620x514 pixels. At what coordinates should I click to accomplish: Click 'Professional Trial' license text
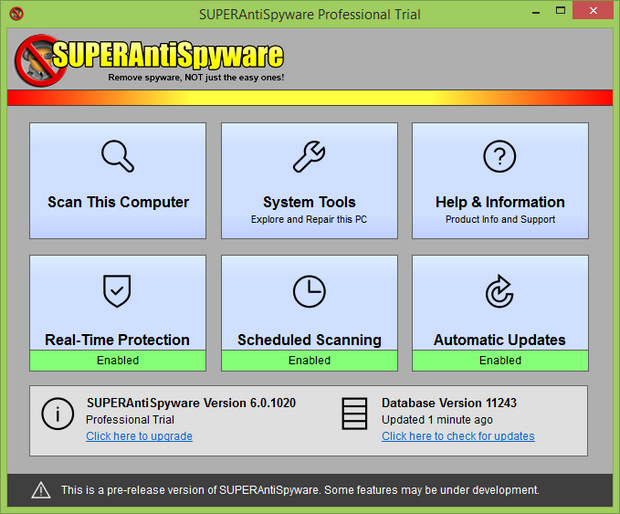130,420
